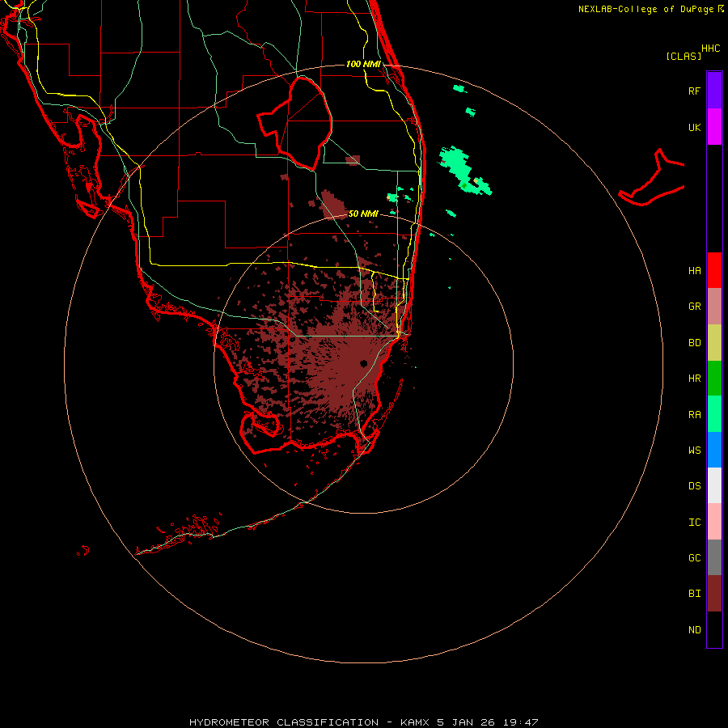Click the HR dark green legend swatch
Screen dimensions: 728x728
(x=714, y=379)
